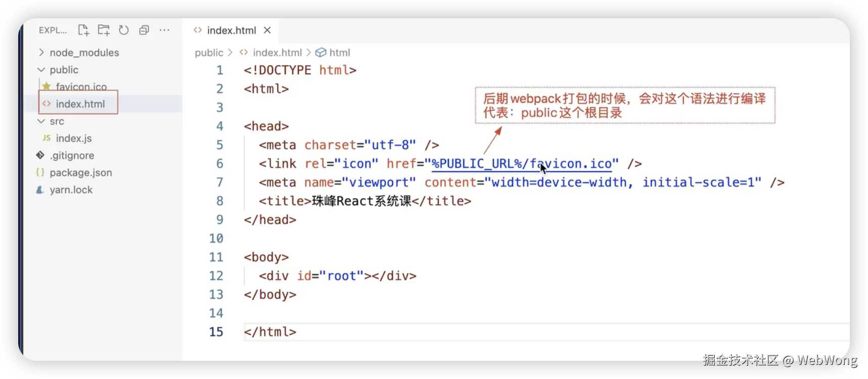Click line number 15 in the gutter

click(216, 332)
